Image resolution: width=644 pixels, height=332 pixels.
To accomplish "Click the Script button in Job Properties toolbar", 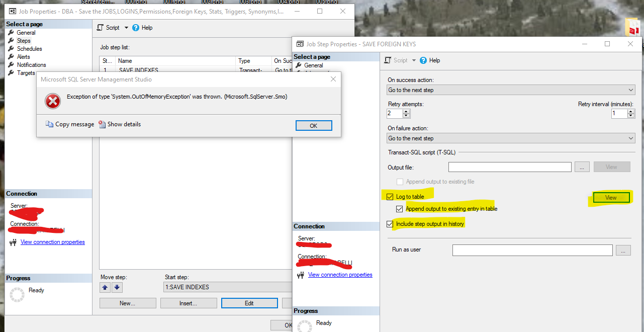I will coord(109,28).
